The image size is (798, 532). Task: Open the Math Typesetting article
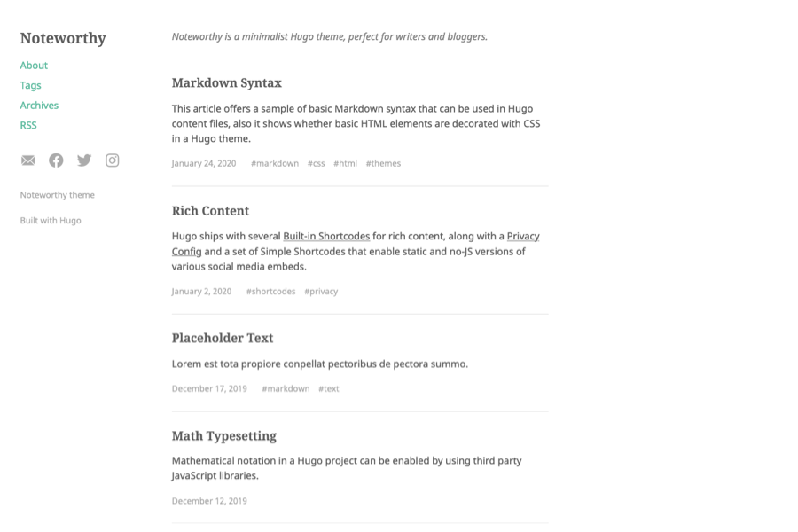point(223,436)
